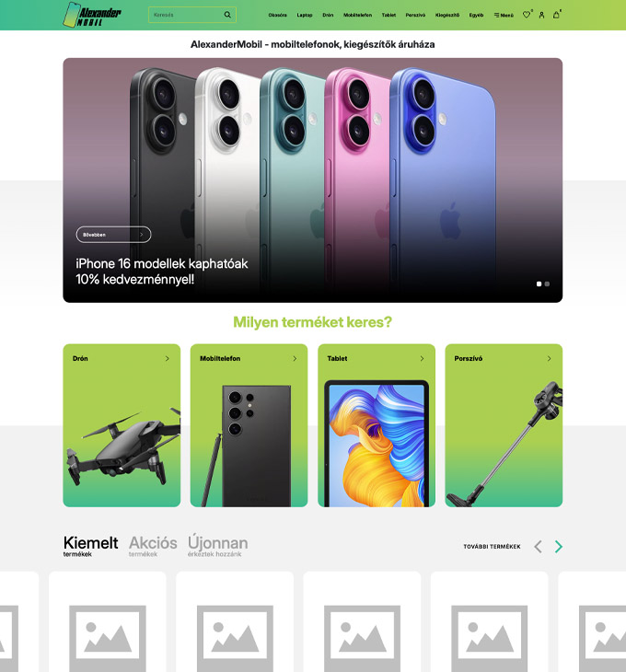Expand the Mobiltelefon category chevron
Viewport: 626px width, 672px height.
point(295,358)
